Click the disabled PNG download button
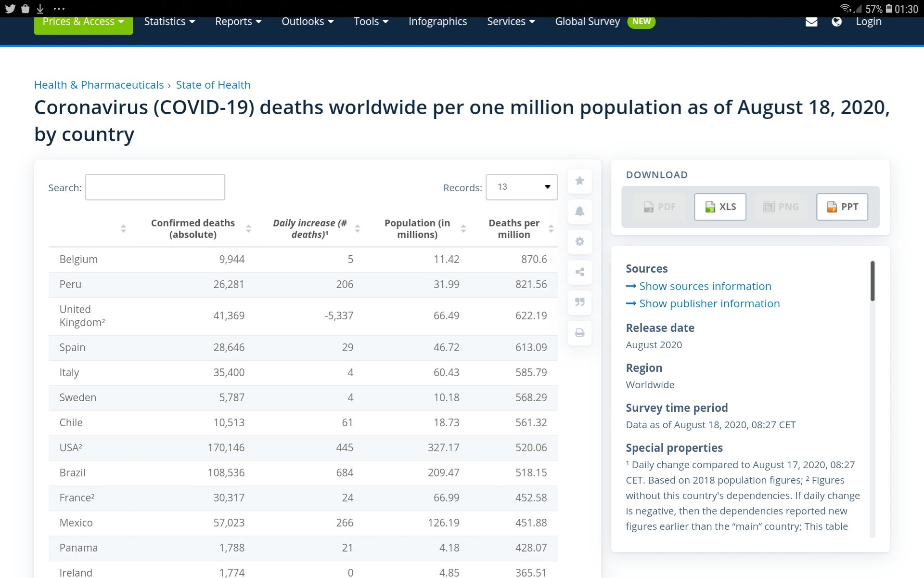This screenshot has height=578, width=924. [x=781, y=207]
